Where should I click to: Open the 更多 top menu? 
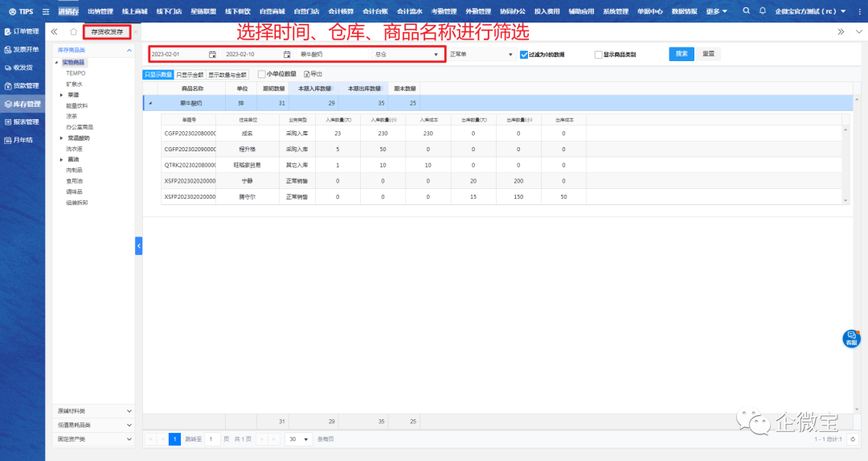pyautogui.click(x=716, y=11)
